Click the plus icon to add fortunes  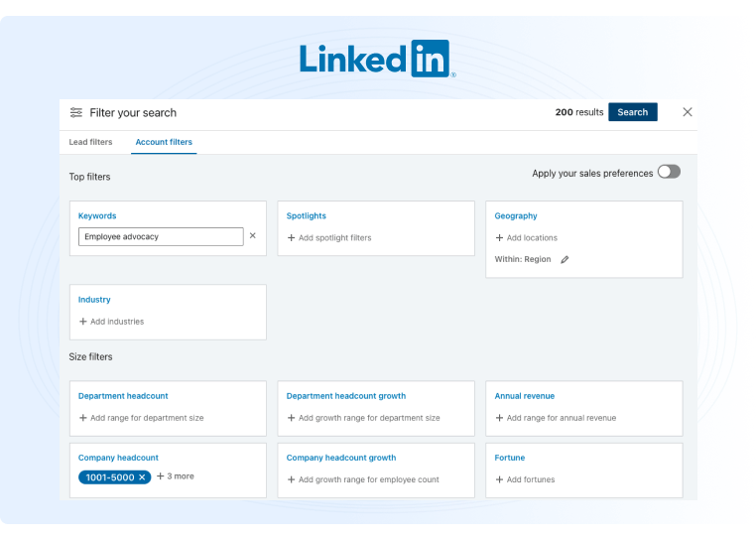tap(499, 479)
